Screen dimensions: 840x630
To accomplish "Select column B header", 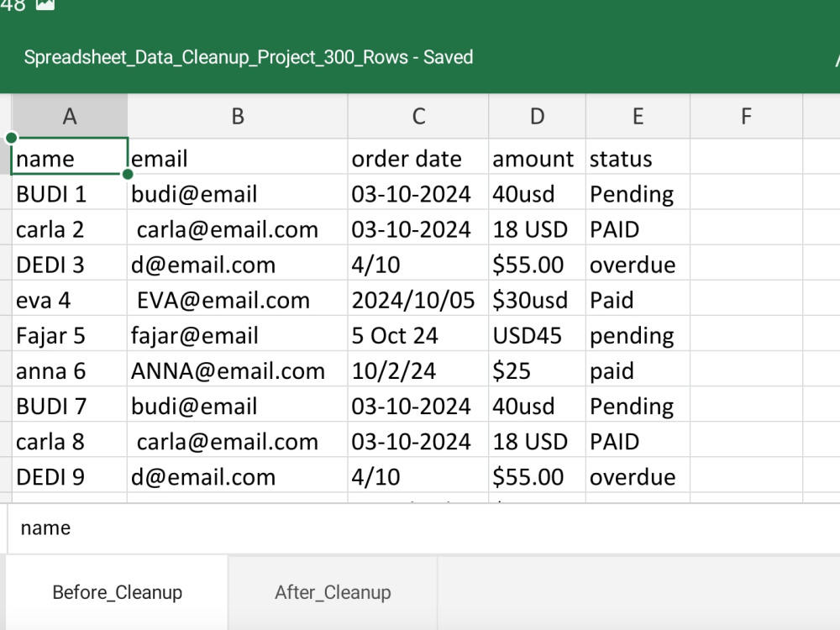I will click(x=238, y=116).
